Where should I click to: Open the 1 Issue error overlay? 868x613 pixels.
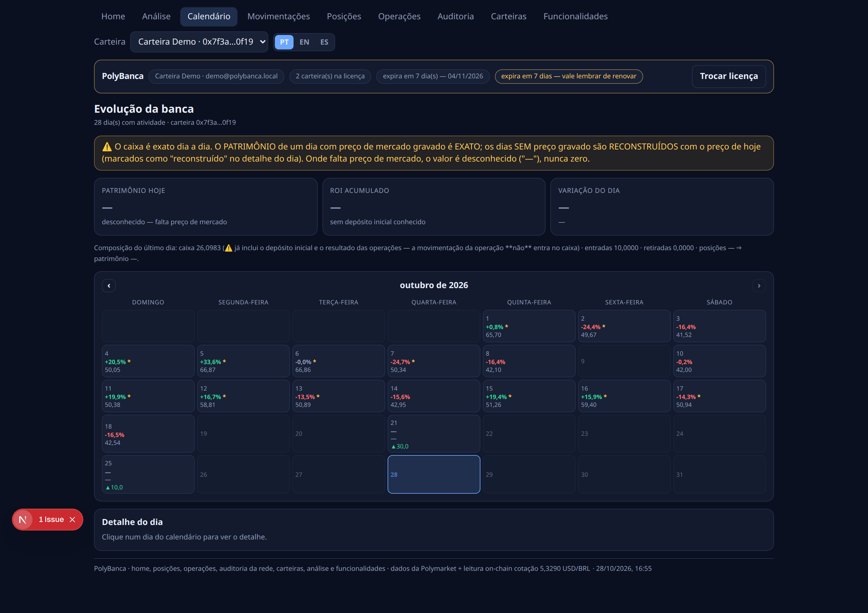pos(52,520)
